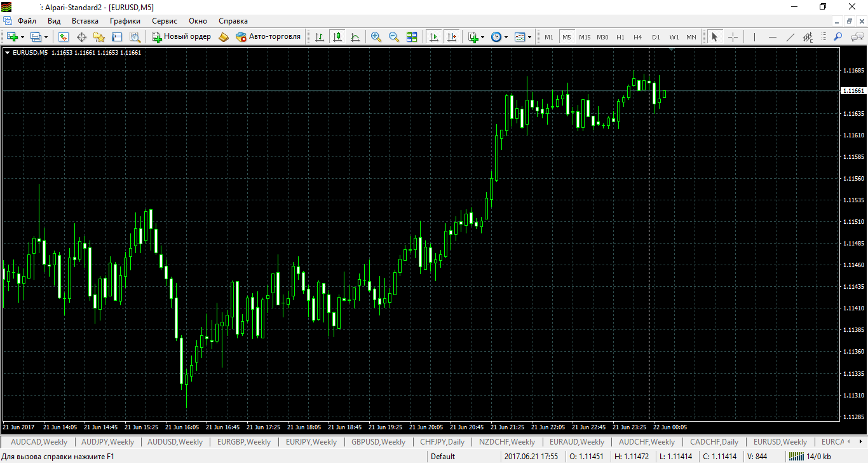
Task: Select the vertical line drawing tool
Action: coord(754,37)
